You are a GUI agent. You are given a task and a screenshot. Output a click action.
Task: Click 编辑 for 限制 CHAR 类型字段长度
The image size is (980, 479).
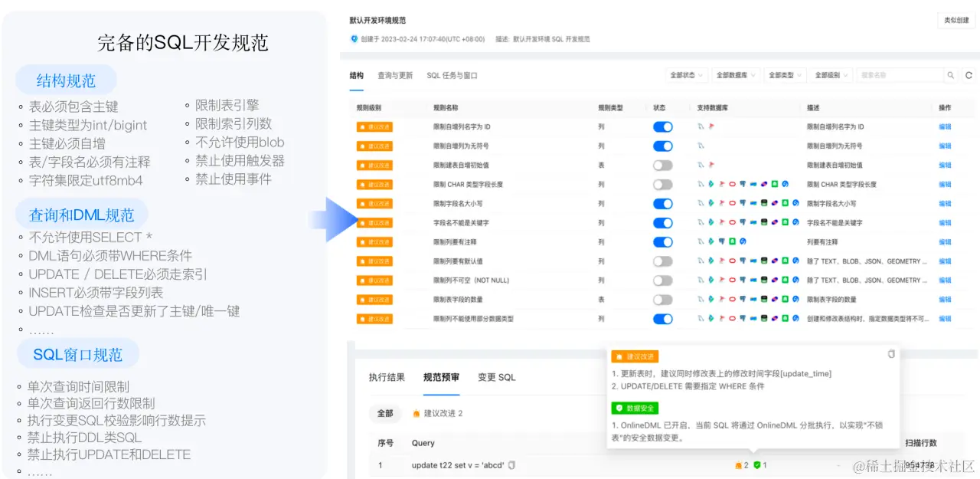(945, 184)
